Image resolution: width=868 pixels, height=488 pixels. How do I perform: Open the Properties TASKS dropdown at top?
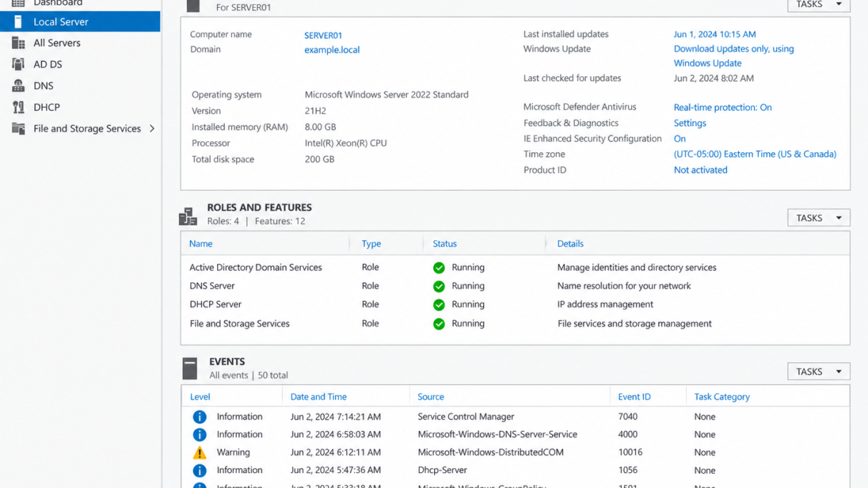pos(818,5)
